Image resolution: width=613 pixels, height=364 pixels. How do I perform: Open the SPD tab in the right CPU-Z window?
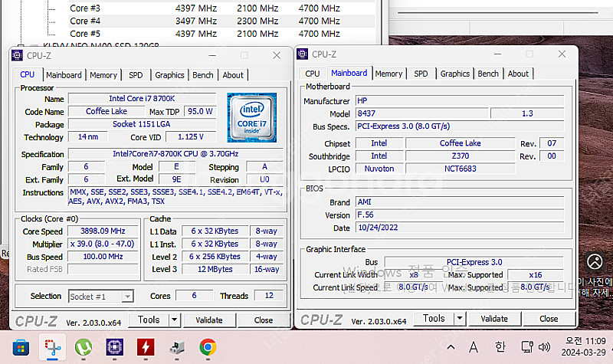click(421, 74)
